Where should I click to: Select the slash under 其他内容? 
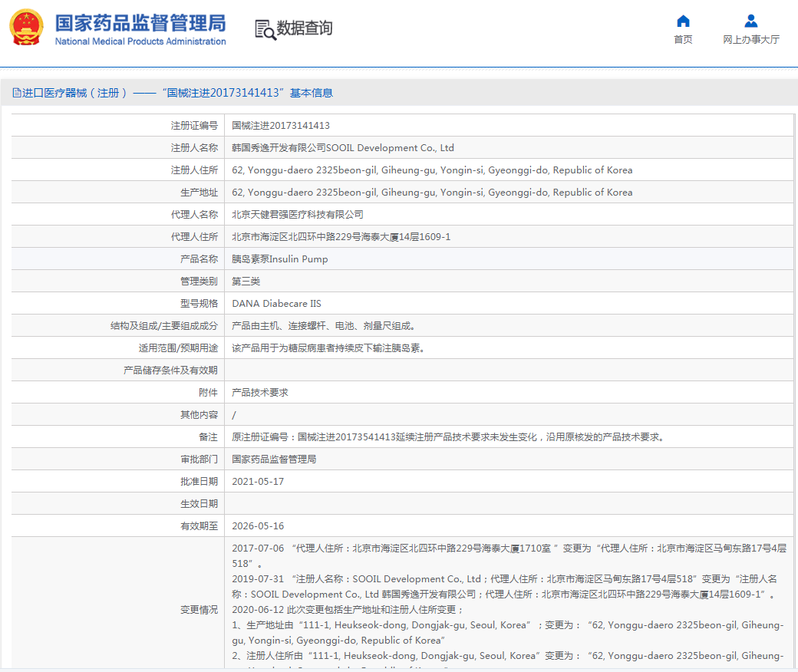[x=234, y=415]
